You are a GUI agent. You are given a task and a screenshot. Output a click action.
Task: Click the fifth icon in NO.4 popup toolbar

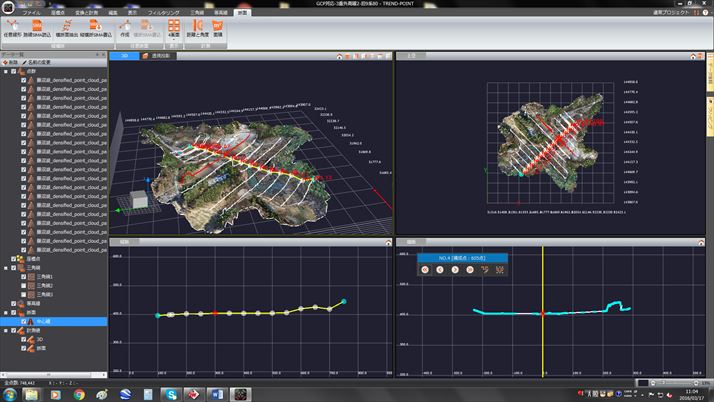click(485, 270)
